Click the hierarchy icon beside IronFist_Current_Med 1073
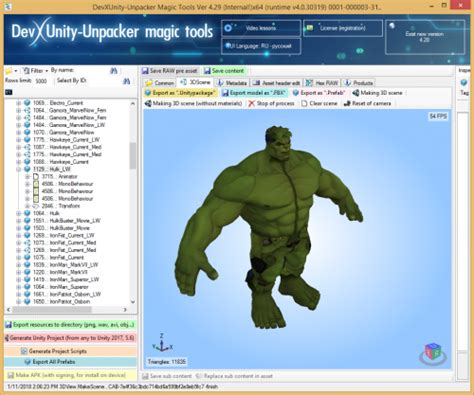Screen dimensions: 474x395 (x=27, y=243)
